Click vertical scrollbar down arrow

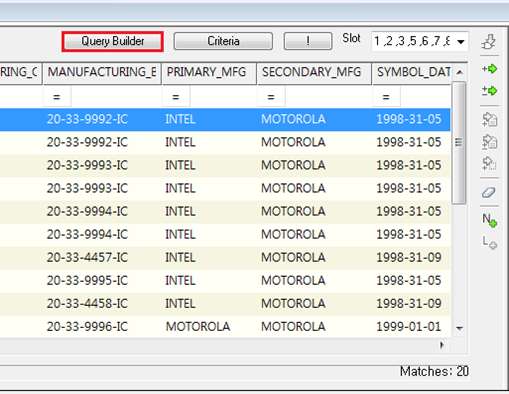coord(460,328)
